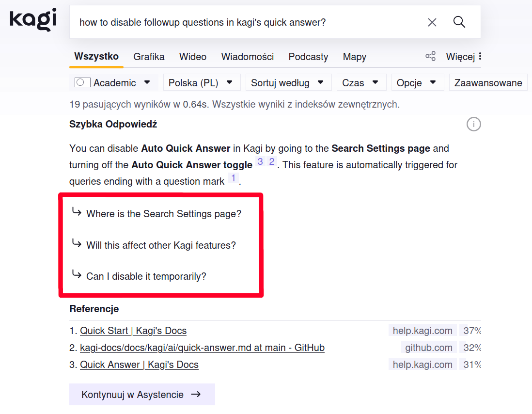The width and height of the screenshot is (532, 414).
Task: Click the magnifying glass search icon
Action: click(x=459, y=22)
